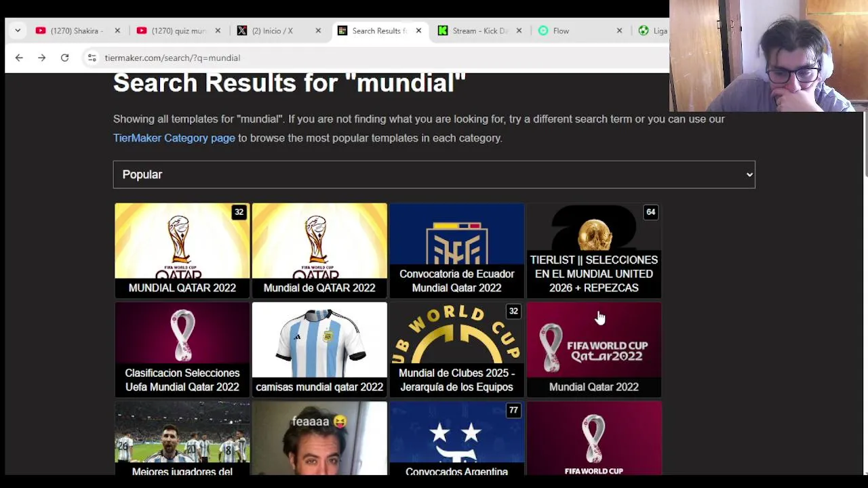Open the TierMaker Category page link
This screenshot has height=488, width=868.
[174, 138]
